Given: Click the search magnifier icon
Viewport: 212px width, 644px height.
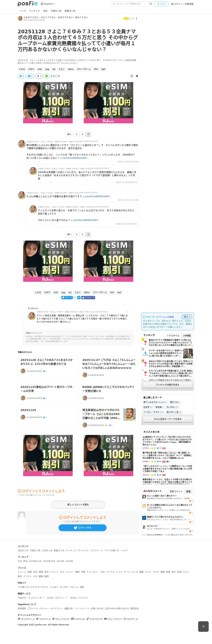Looking at the screenshot, I should click(151, 4).
